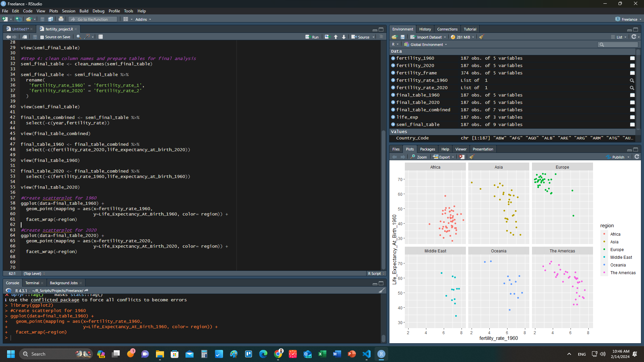Open fertility_frame data table view

tap(632, 73)
